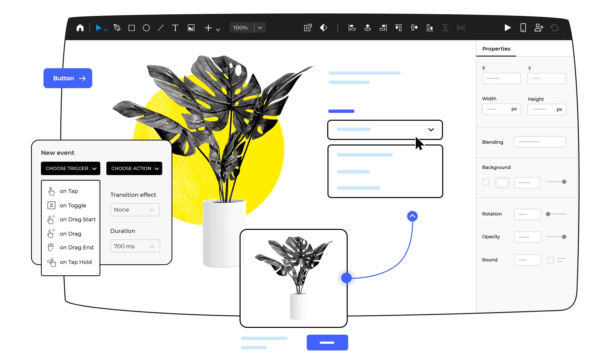The height and width of the screenshot is (364, 611).
Task: Click the add collaborator icon
Action: pyautogui.click(x=538, y=28)
